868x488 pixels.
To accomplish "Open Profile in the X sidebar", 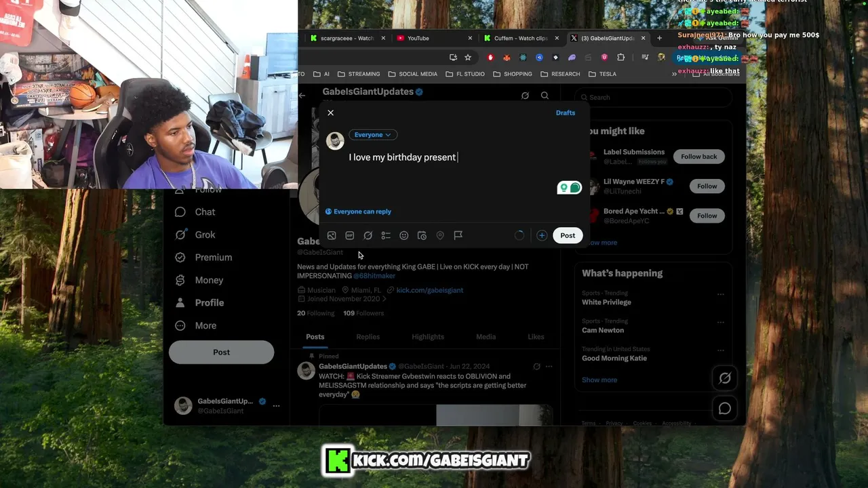I will click(x=199, y=303).
